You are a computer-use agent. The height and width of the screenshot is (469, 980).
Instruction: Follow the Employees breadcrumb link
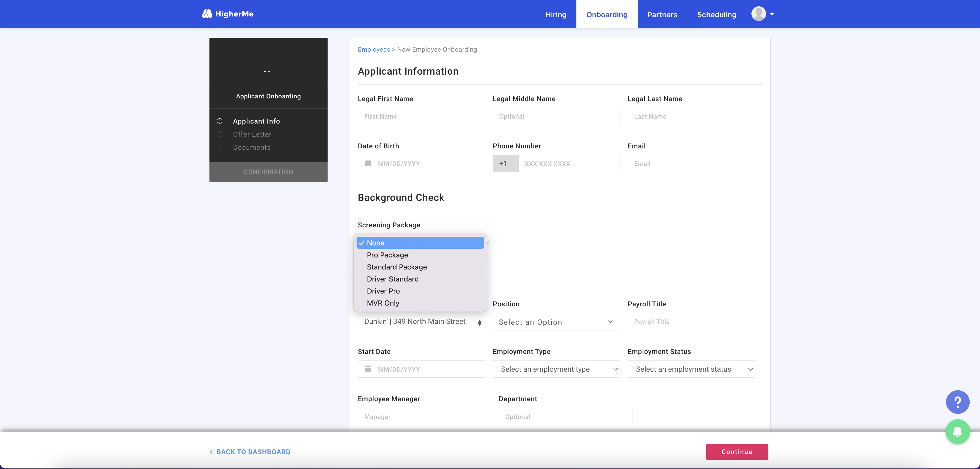pos(374,49)
